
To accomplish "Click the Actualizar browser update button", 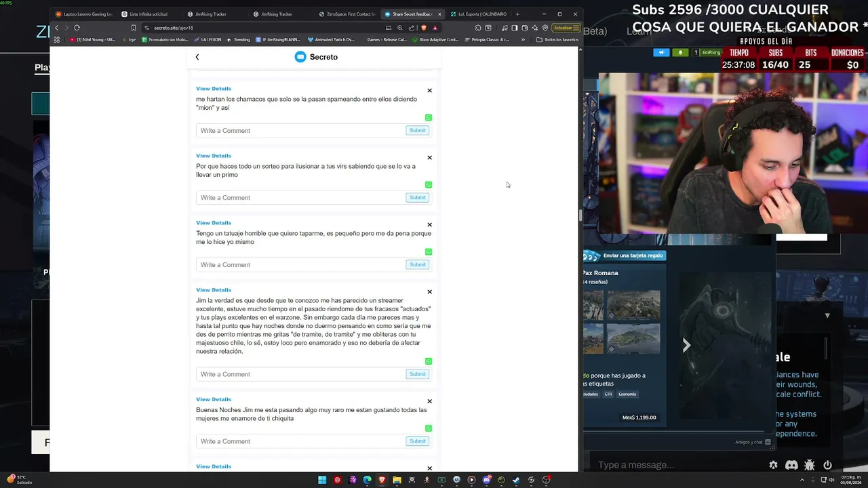I will coord(566,28).
